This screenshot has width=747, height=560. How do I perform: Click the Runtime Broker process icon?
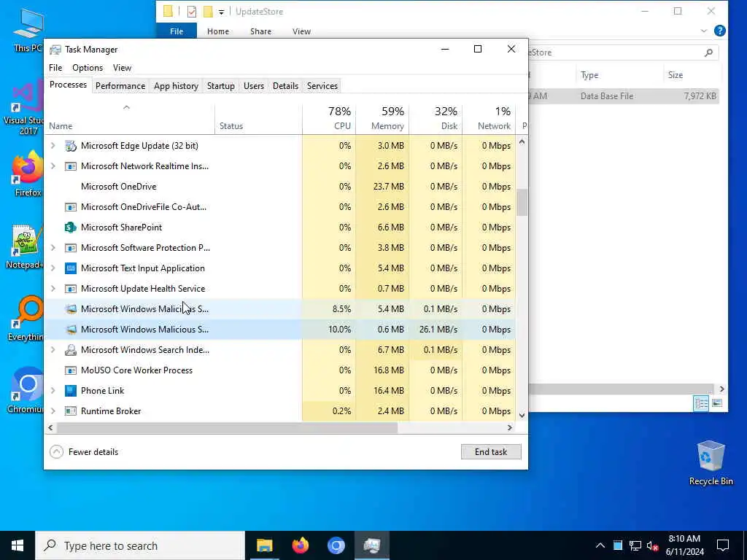[x=71, y=411]
